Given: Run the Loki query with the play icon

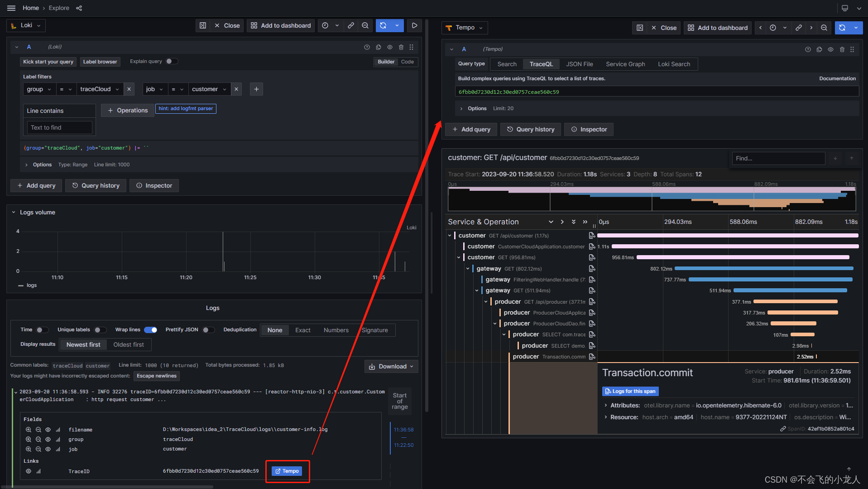Looking at the screenshot, I should tap(414, 25).
